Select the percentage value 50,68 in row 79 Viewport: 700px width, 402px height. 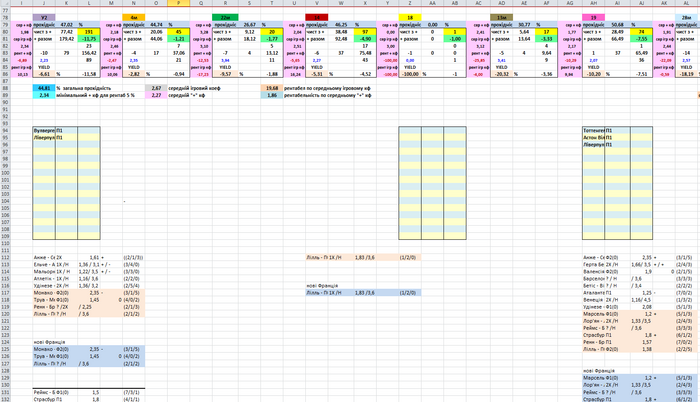617,25
